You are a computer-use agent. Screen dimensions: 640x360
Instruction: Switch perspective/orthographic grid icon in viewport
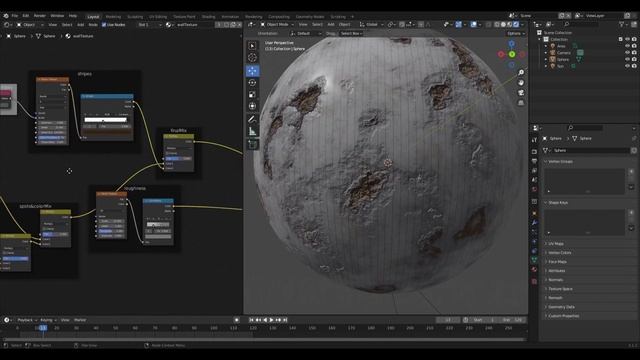(521, 103)
